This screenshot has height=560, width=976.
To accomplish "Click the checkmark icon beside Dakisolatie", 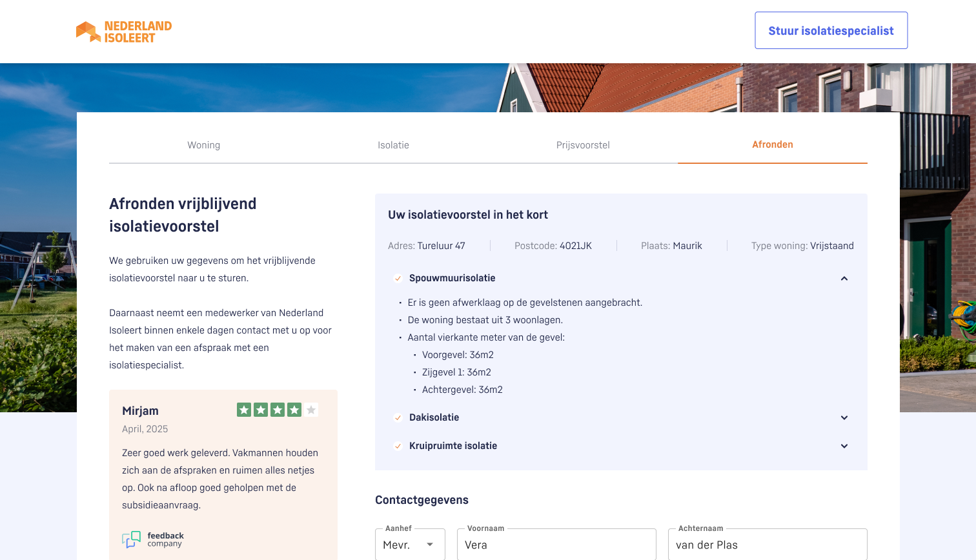I will 398,418.
